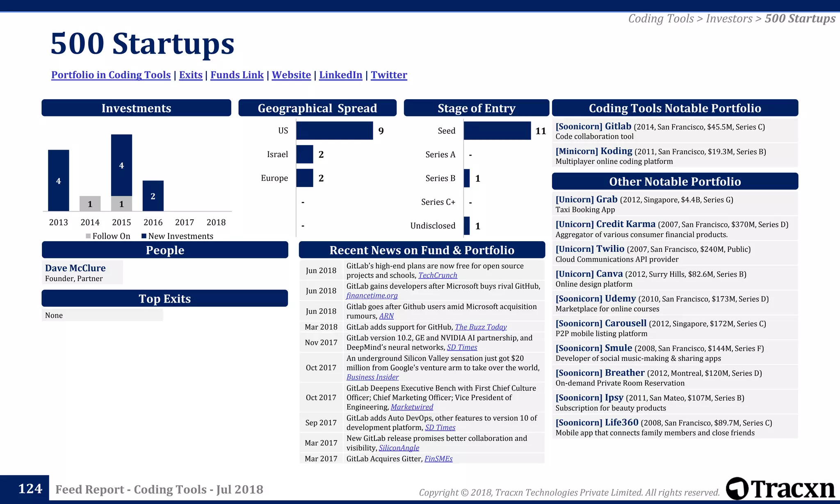Click Coding Tools in the breadcrumb
Viewport: 840px width, 504px height.
(x=661, y=18)
